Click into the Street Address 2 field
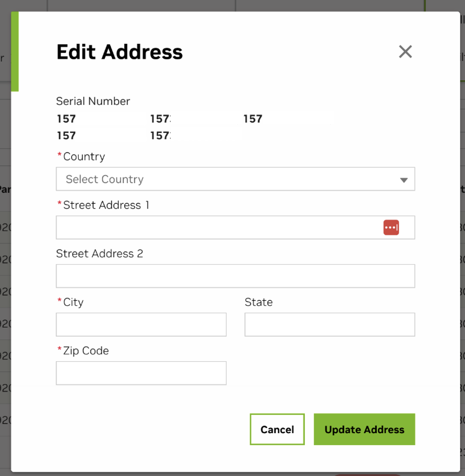465x476 pixels. [235, 276]
